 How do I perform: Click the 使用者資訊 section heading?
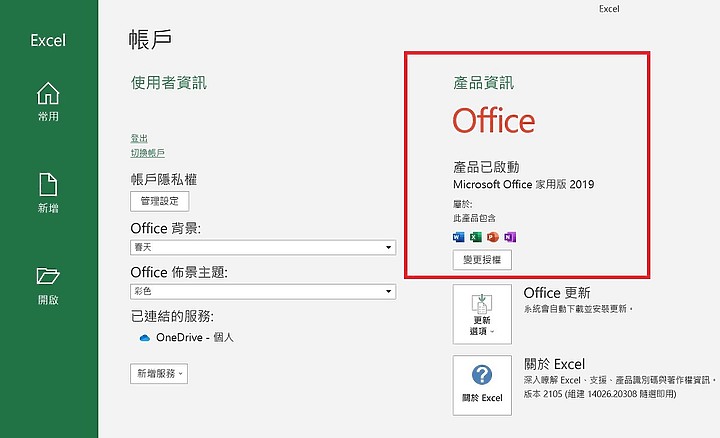[x=169, y=83]
